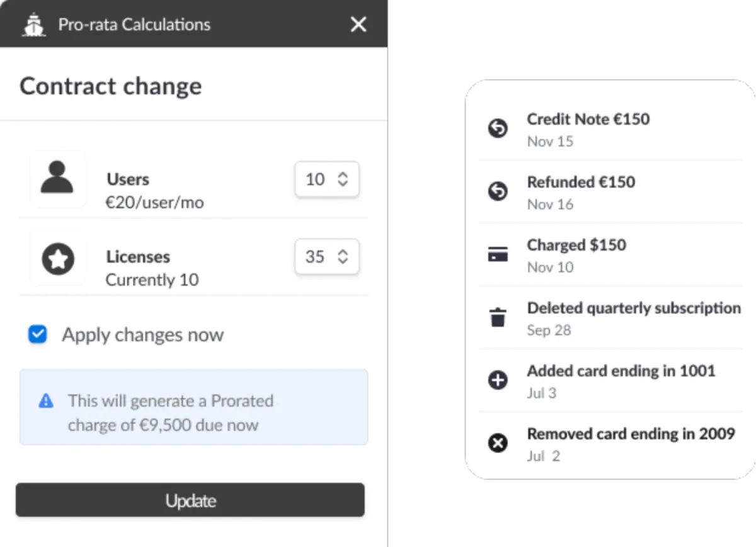Click the Users person icon
Viewport: 756px width, 547px height.
pyautogui.click(x=57, y=179)
